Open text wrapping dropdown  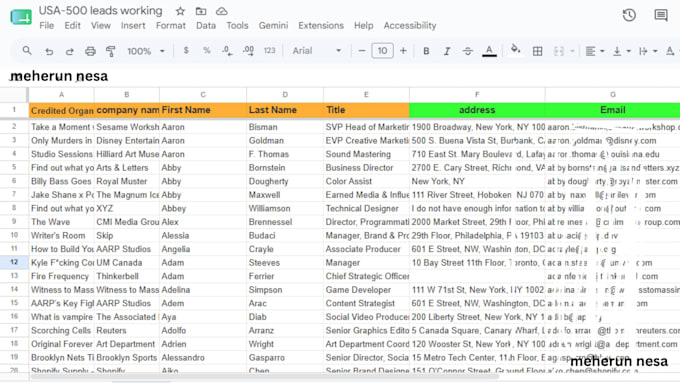[648, 51]
